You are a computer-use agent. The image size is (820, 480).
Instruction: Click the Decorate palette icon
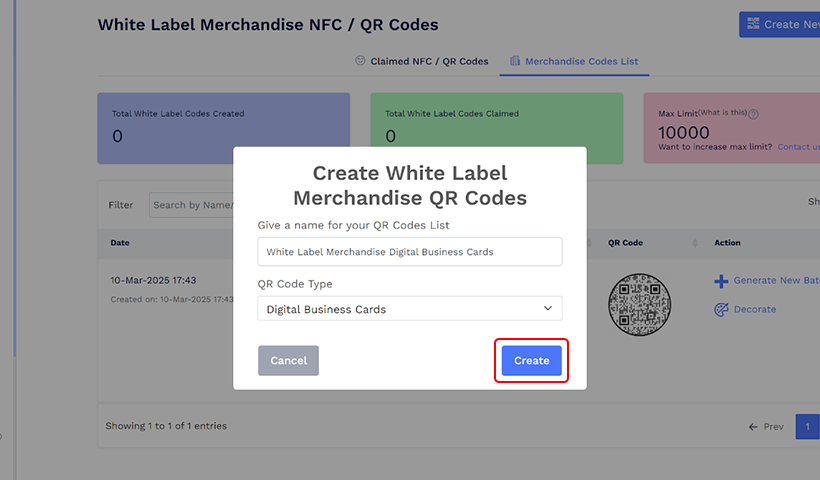(x=721, y=310)
